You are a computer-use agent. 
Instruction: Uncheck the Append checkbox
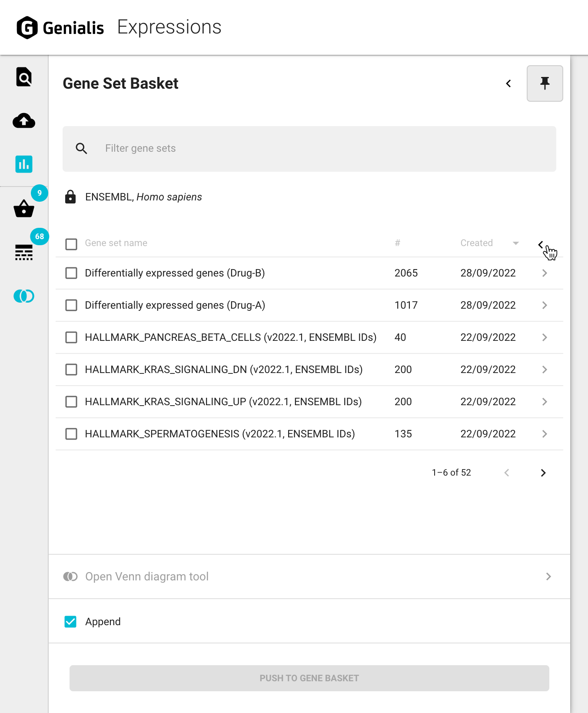click(70, 622)
